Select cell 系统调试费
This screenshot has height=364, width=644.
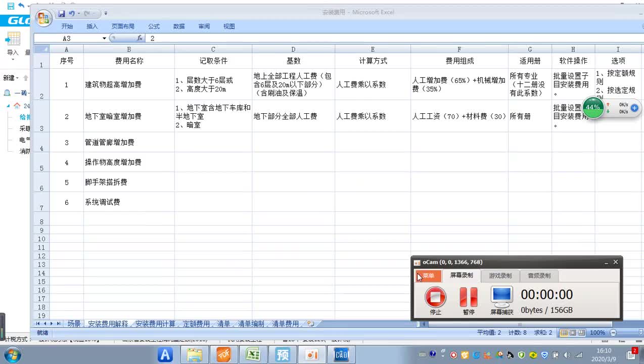(129, 202)
